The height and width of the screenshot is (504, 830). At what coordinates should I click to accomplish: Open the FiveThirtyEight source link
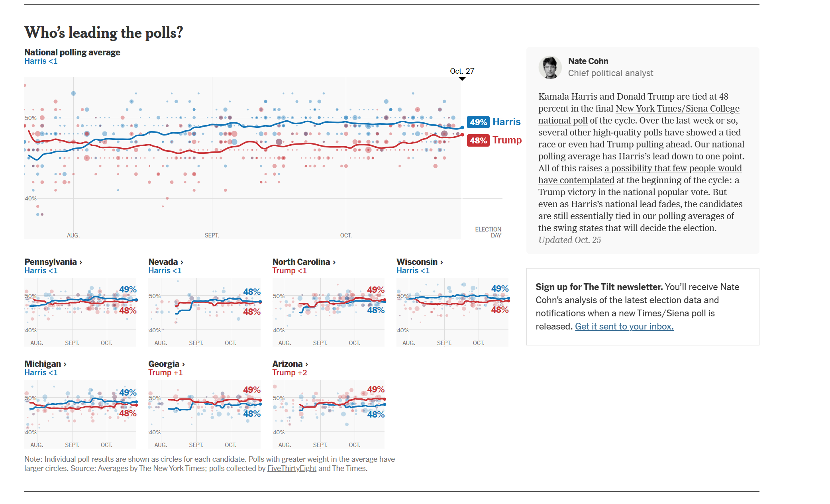coord(292,469)
